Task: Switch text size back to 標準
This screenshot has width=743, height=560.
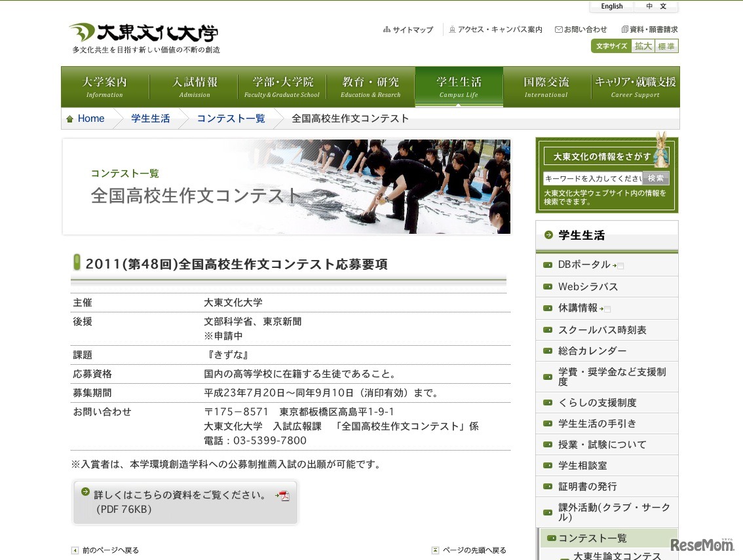Action: coord(666,46)
